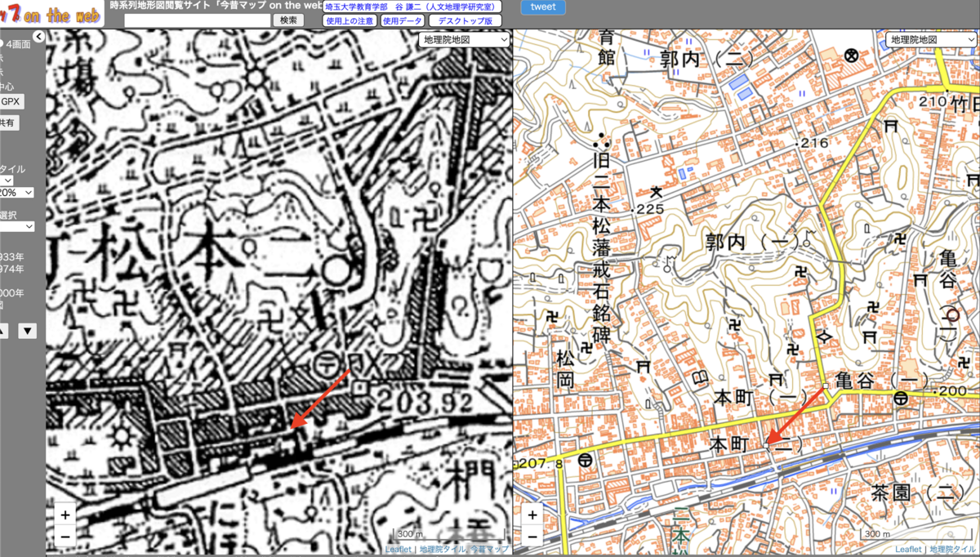Zoom out on the right modern map

(x=532, y=536)
